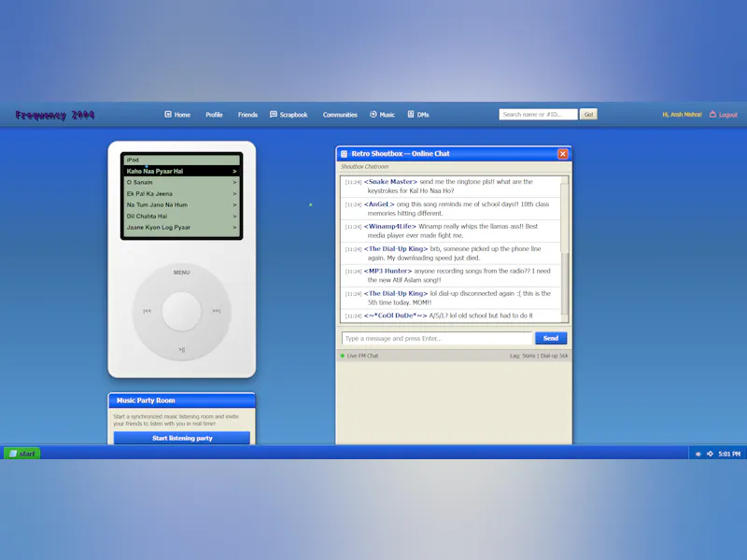The height and width of the screenshot is (560, 747).
Task: Click the Home icon in navbar
Action: click(x=168, y=114)
